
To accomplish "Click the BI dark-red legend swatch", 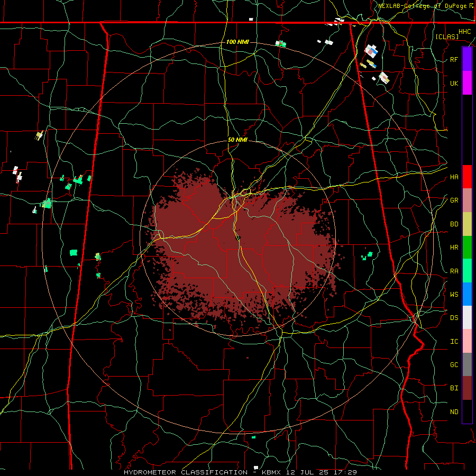I will coord(467,388).
